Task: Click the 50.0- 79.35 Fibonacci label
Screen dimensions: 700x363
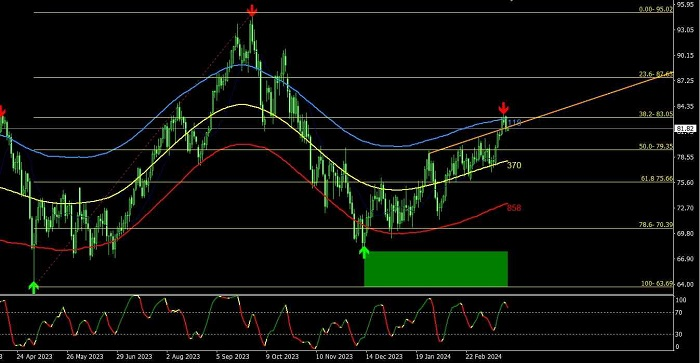Action: click(655, 146)
